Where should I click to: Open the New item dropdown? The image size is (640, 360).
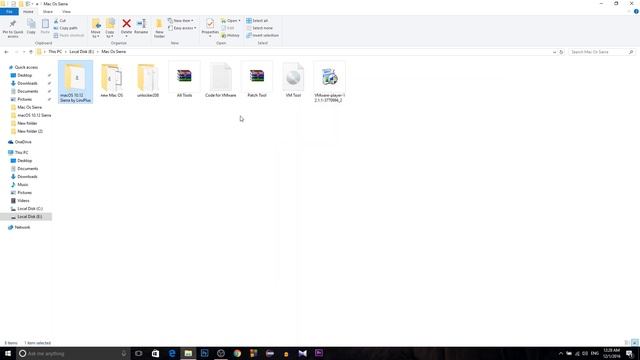[181, 21]
